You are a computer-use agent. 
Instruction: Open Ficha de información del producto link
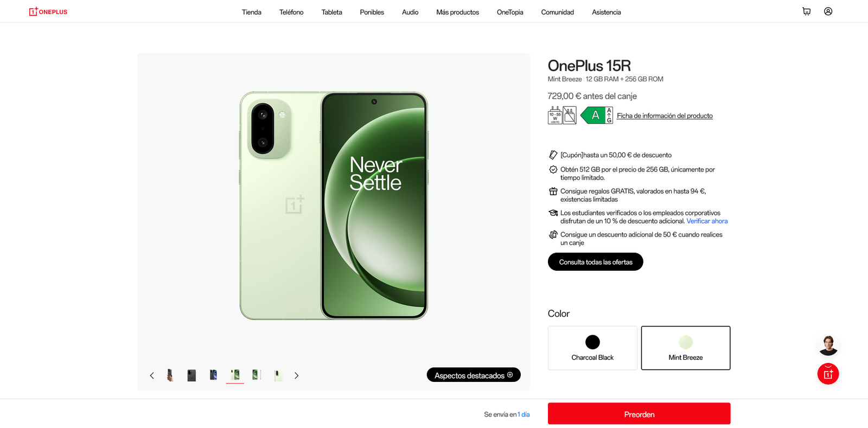[x=665, y=116]
